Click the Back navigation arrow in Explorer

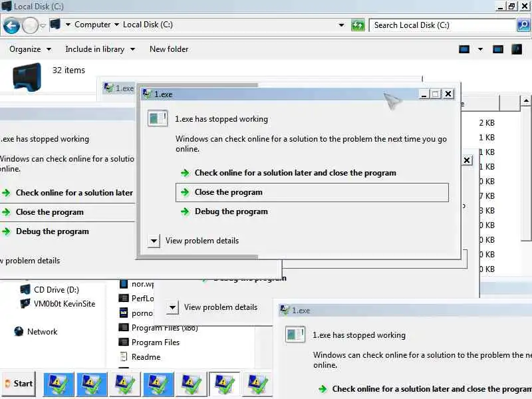click(11, 25)
